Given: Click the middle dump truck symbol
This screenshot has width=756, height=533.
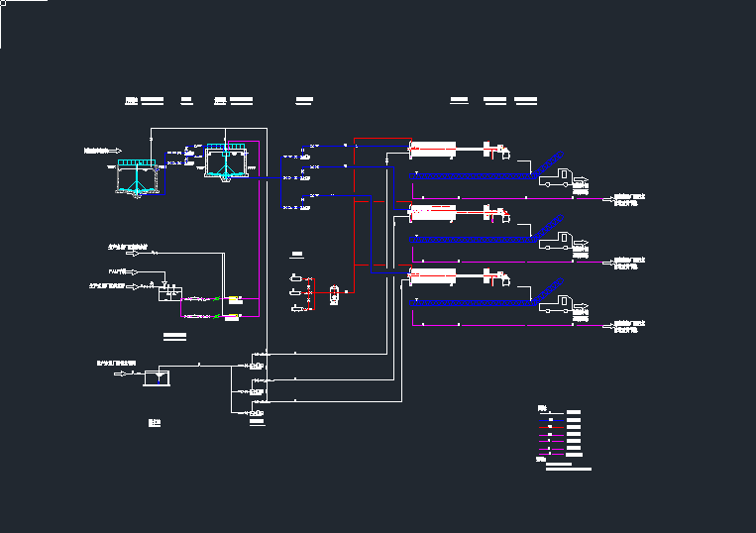Looking at the screenshot, I should pyautogui.click(x=556, y=239).
